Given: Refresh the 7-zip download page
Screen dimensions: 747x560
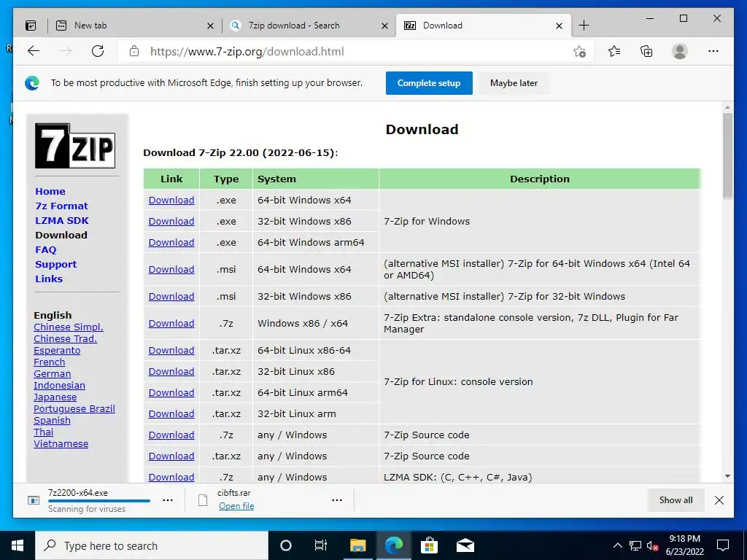Looking at the screenshot, I should click(x=98, y=51).
